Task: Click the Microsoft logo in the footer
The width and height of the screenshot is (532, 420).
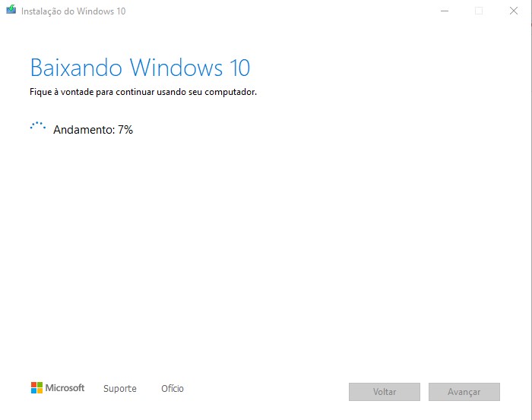Action: click(58, 388)
